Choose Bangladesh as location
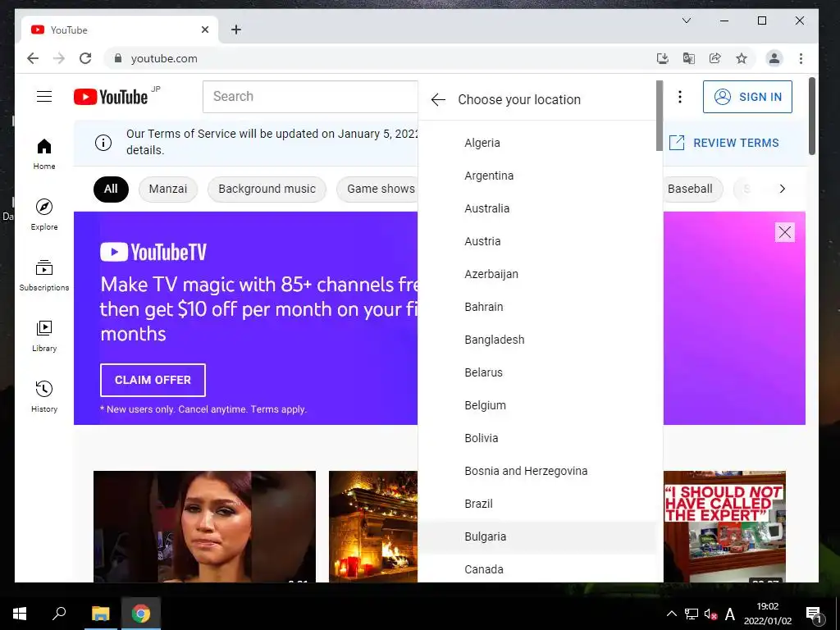840x630 pixels. coord(537,340)
